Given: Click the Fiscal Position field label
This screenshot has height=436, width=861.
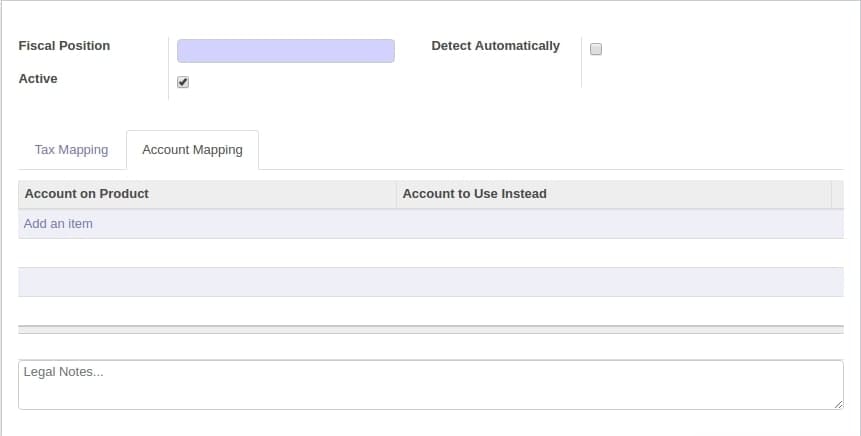Looking at the screenshot, I should (64, 46).
